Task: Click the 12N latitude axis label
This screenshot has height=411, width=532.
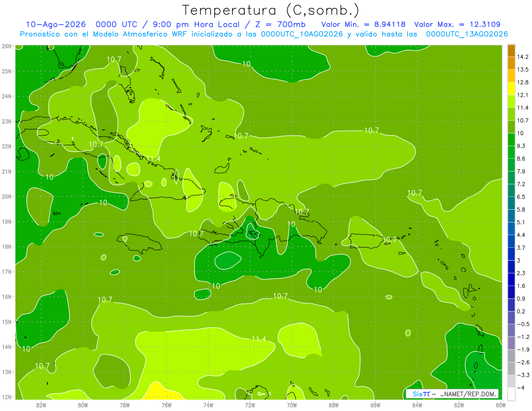Action: 7,397
